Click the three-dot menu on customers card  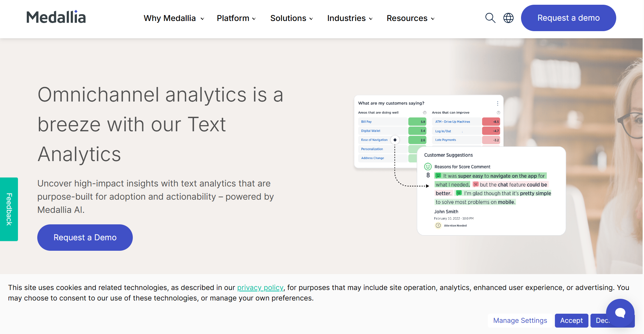497,104
